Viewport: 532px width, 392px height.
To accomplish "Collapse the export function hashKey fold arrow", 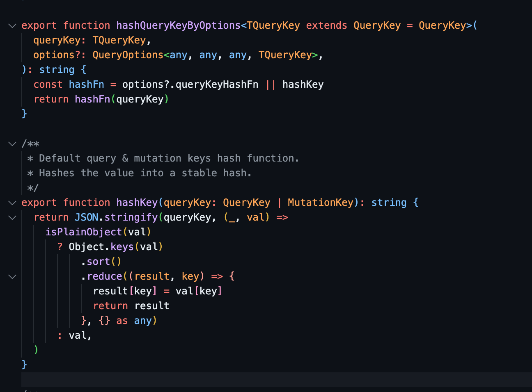I will pos(12,203).
